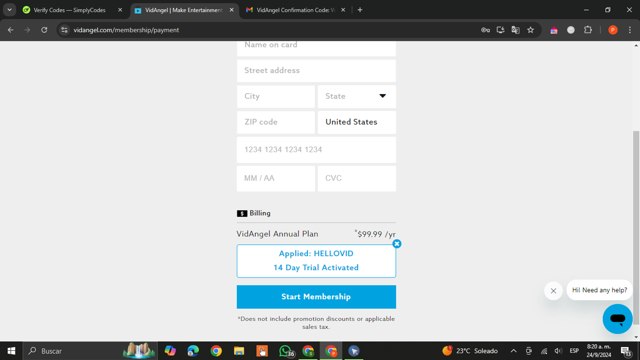Screen dimensions: 640x360
Task: Open the United States country selector
Action: [x=357, y=122]
